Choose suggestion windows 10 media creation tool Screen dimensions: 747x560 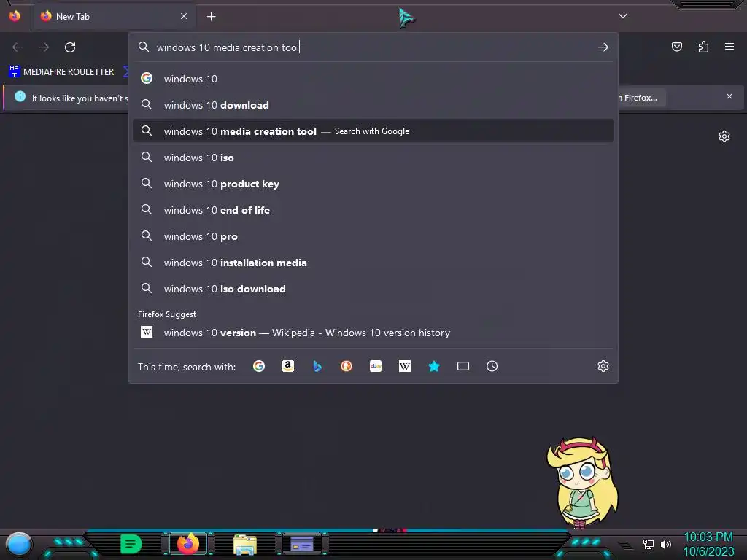tap(373, 131)
